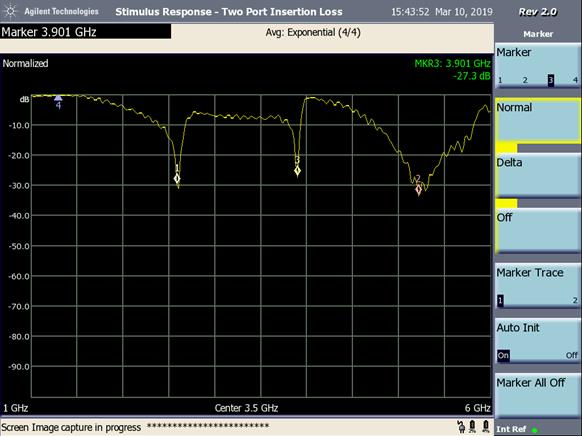This screenshot has height=436, width=582.
Task: Select the pink marker 2 diamond
Action: pos(418,190)
